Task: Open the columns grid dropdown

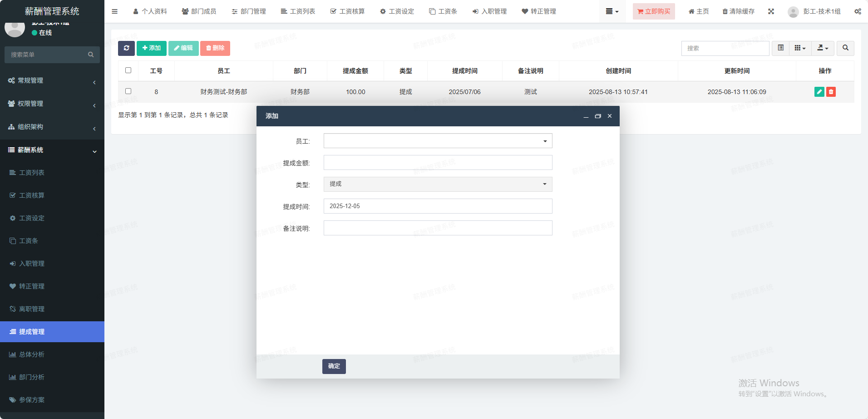Action: pyautogui.click(x=800, y=48)
